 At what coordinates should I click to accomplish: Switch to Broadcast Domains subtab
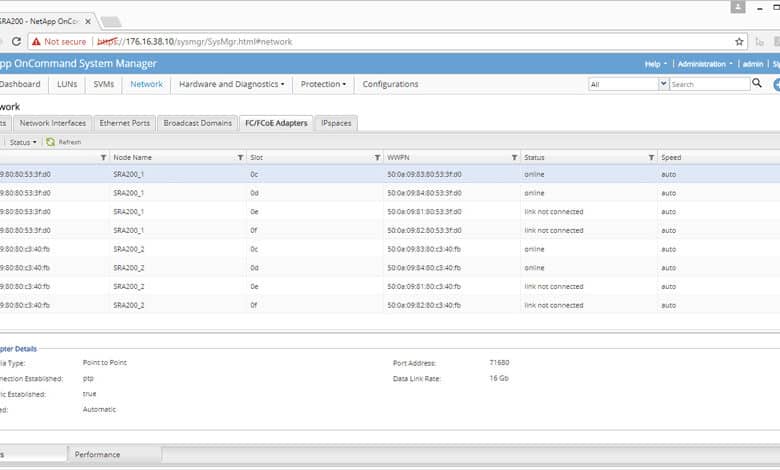(197, 123)
